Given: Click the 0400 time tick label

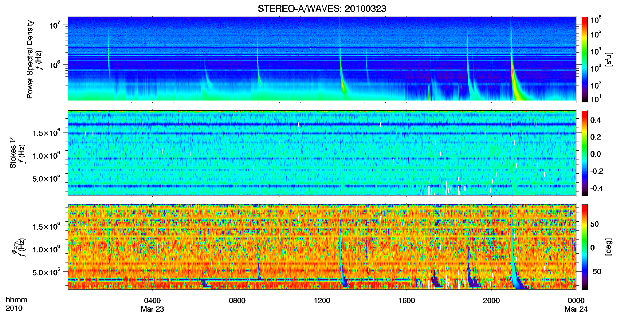Looking at the screenshot, I should [x=152, y=300].
